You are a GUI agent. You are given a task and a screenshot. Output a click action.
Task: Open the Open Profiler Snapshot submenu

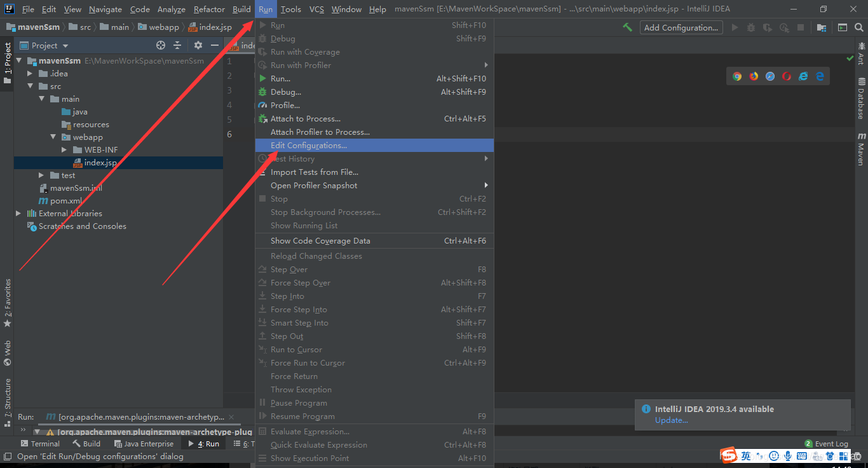point(374,186)
